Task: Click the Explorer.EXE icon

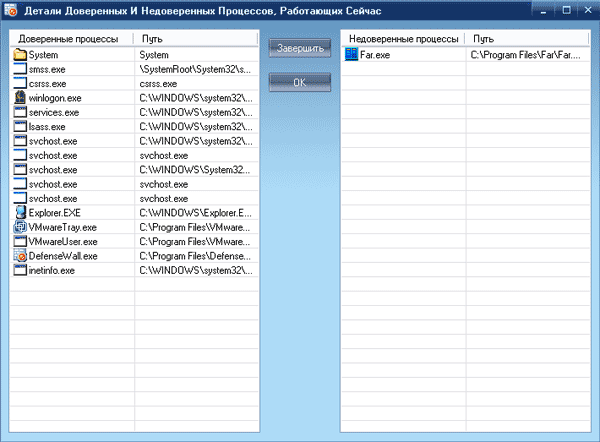Action: tap(20, 212)
